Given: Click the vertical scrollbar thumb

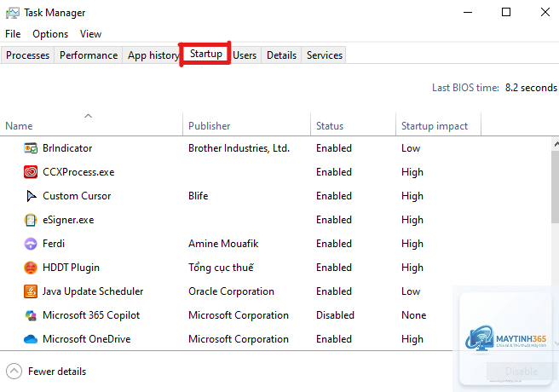Looking at the screenshot, I should tap(555, 187).
